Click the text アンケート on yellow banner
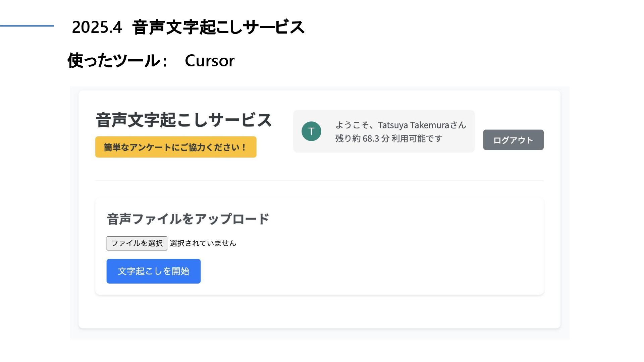 [150, 147]
